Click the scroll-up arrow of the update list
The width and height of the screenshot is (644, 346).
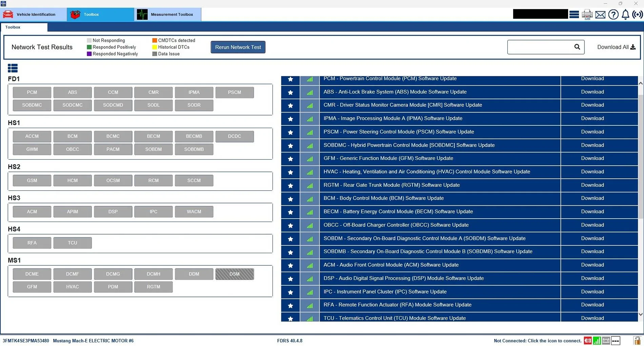point(640,83)
